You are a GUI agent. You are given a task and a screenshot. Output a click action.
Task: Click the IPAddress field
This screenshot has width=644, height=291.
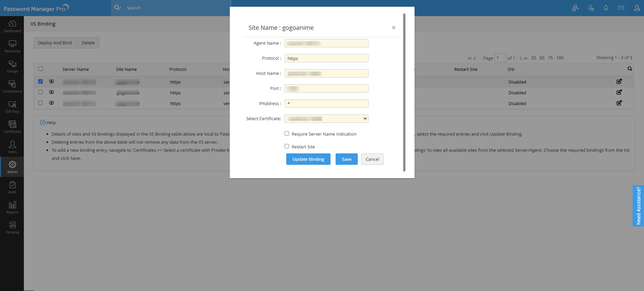pyautogui.click(x=326, y=103)
